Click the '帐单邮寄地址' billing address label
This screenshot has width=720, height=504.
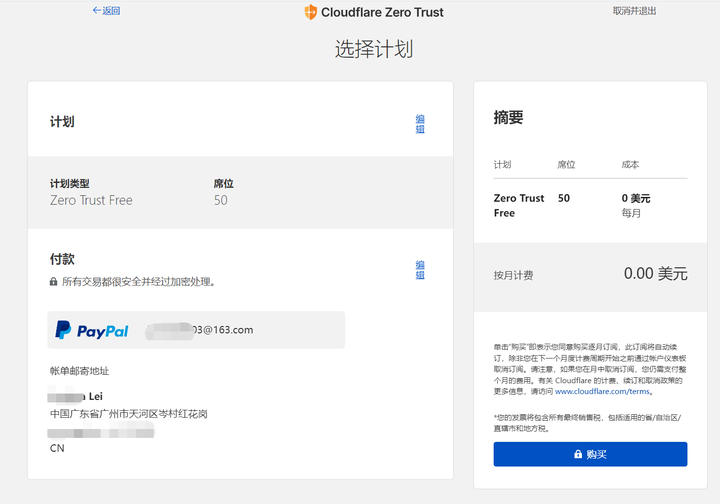point(79,371)
